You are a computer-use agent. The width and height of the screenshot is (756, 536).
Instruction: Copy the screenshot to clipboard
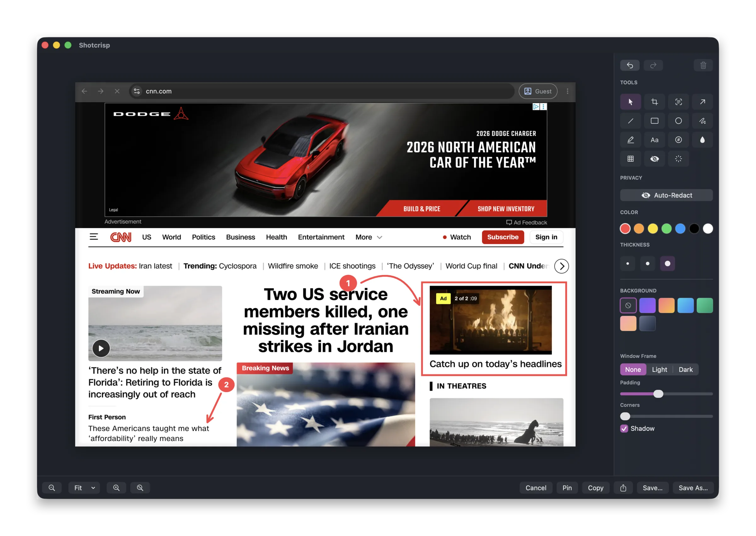coord(595,487)
